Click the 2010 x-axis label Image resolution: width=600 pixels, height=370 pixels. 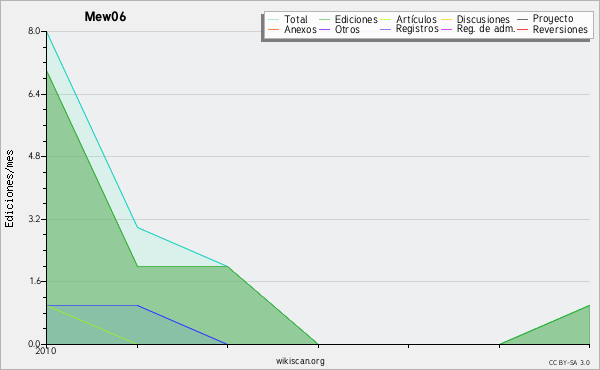(x=46, y=351)
